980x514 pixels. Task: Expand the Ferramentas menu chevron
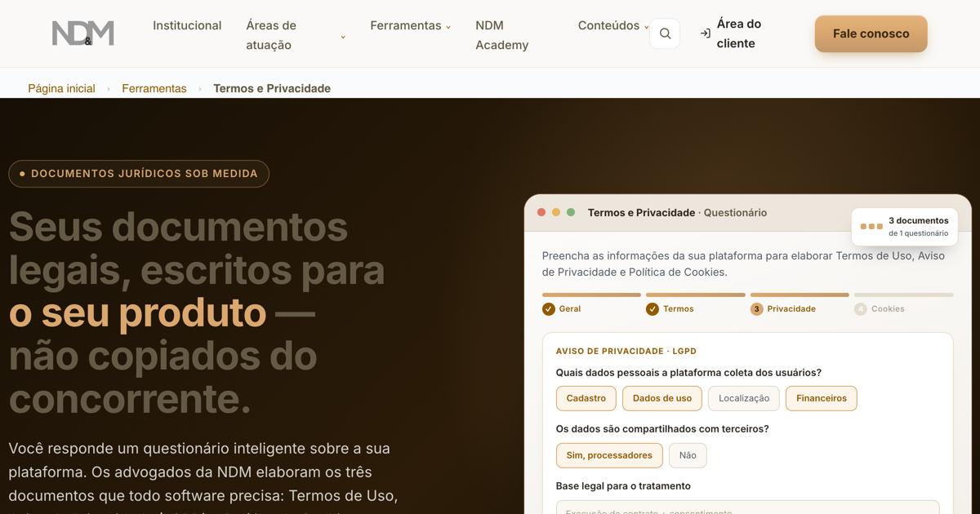point(448,27)
